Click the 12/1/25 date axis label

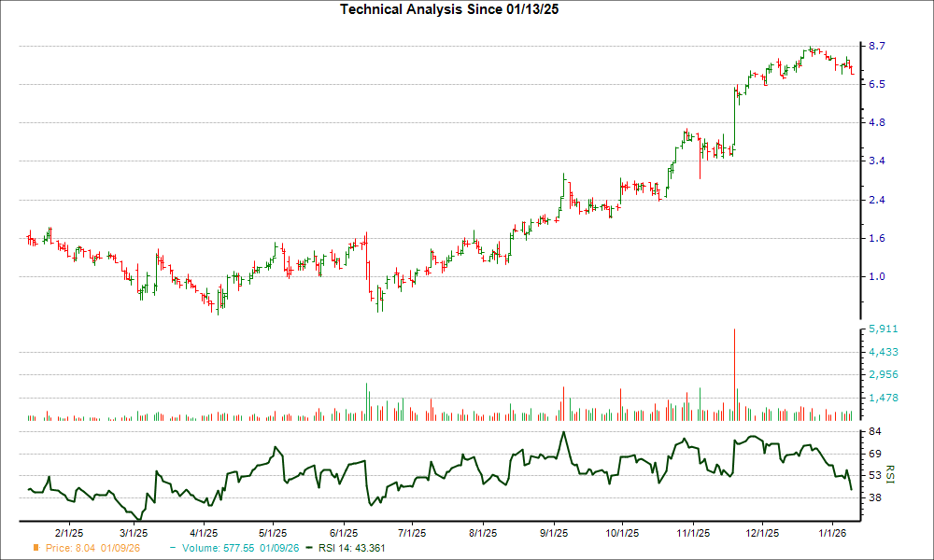[x=763, y=530]
